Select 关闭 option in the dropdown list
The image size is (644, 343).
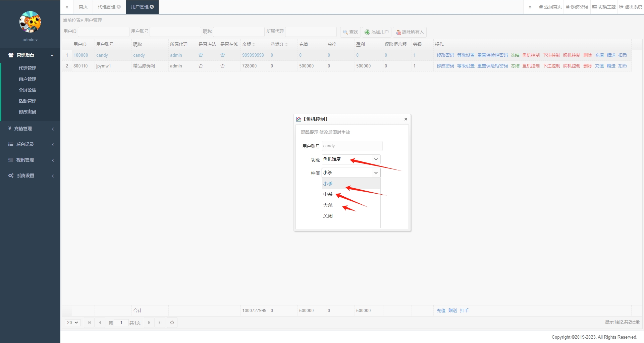coord(328,216)
